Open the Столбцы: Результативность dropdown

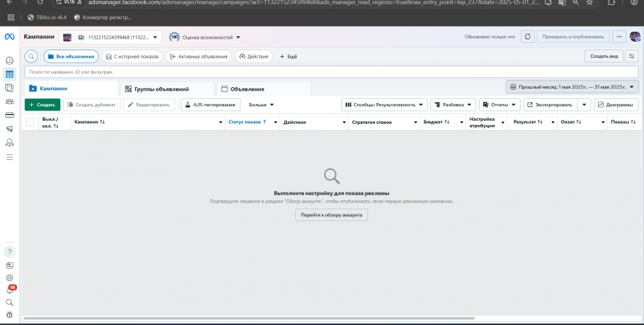pos(384,105)
